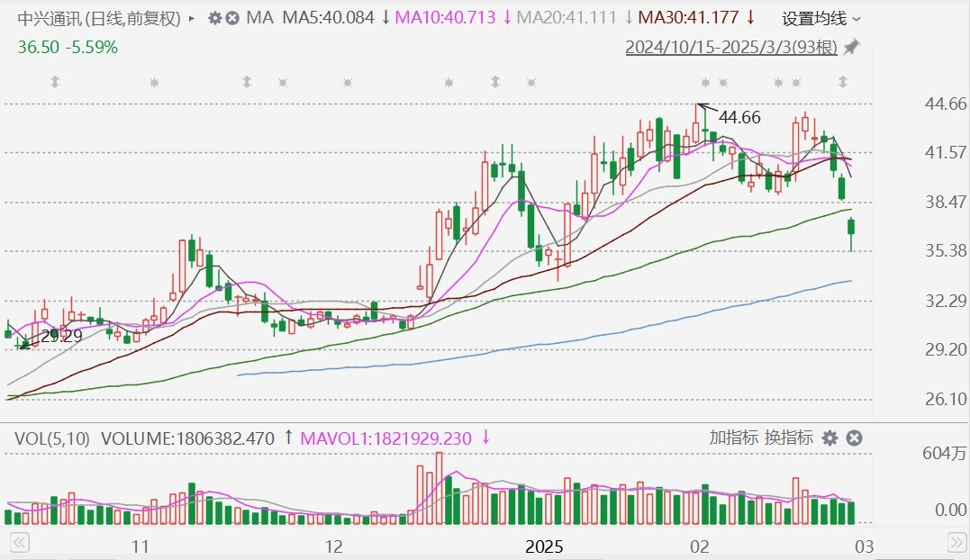970x560 pixels.
Task: Click the 36.50 -5.59% price change text
Action: (68, 47)
